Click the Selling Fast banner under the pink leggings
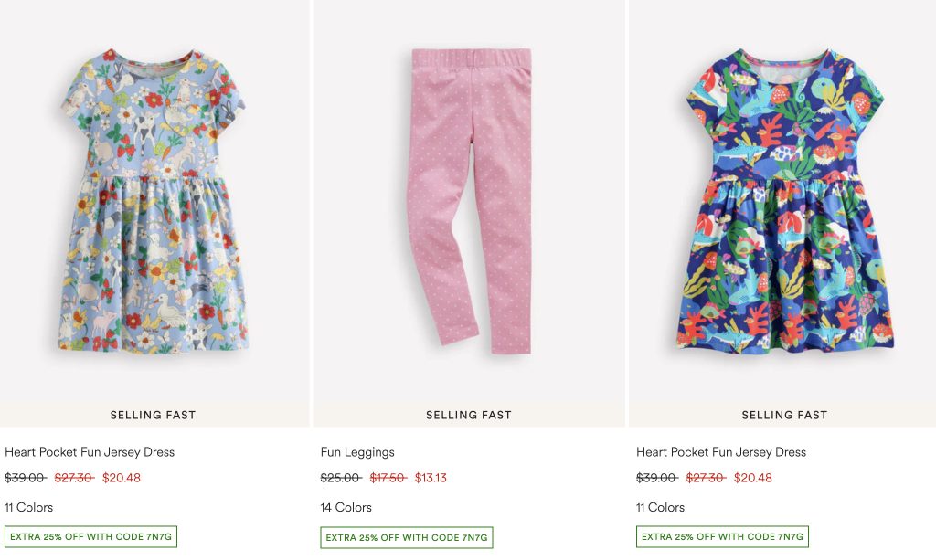 coord(469,415)
